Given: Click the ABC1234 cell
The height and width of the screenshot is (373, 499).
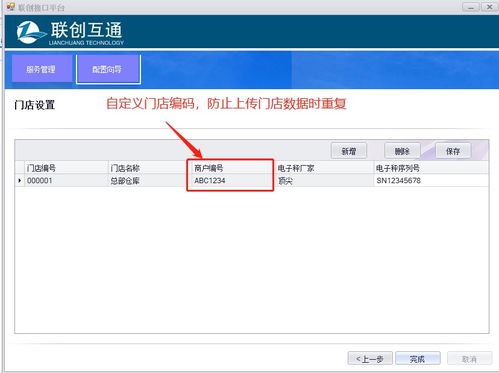Looking at the screenshot, I should pyautogui.click(x=233, y=180).
